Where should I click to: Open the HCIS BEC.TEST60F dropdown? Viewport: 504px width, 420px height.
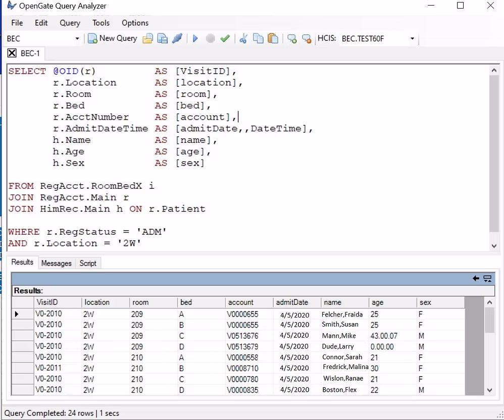pos(412,39)
